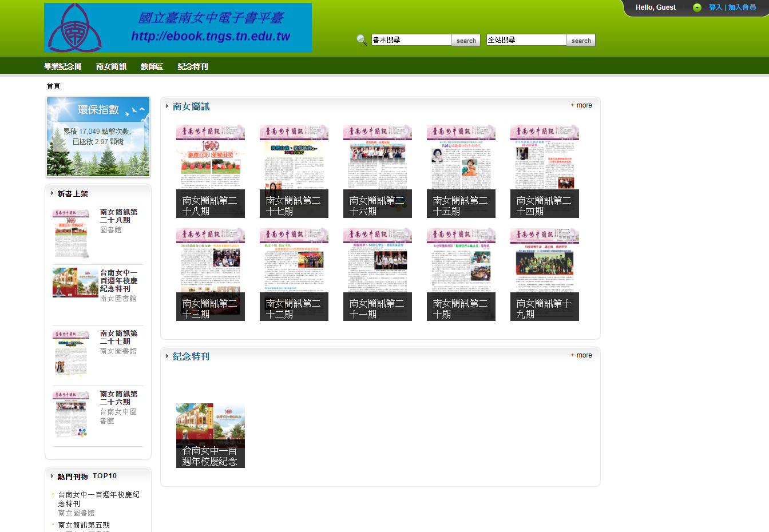Click the green dropdown arrow near Hello, Guest

697,7
